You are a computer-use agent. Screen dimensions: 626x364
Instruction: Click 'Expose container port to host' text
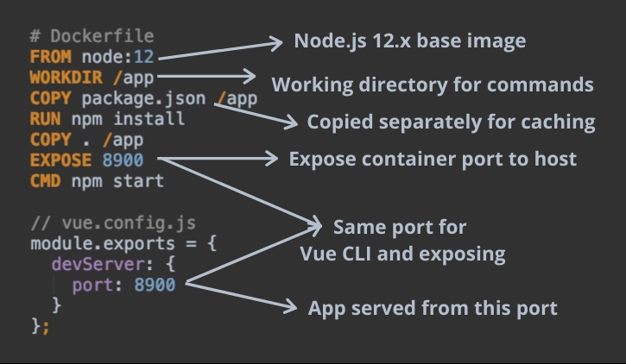tap(433, 159)
